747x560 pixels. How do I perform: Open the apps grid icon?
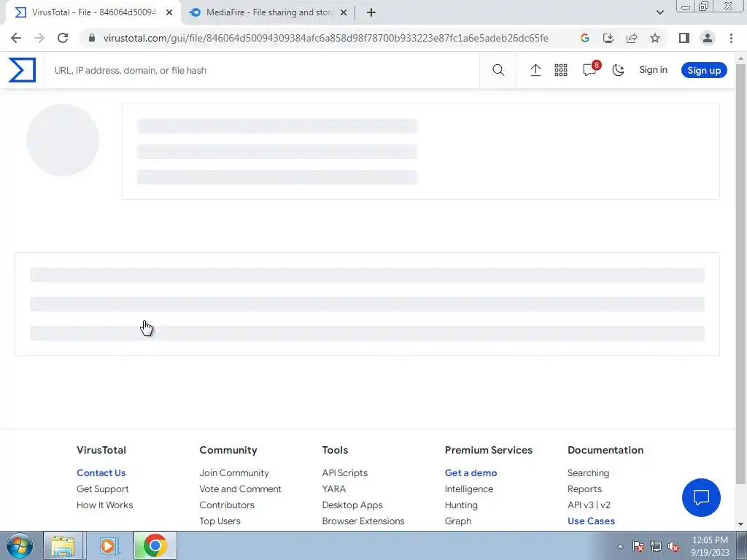(x=561, y=70)
